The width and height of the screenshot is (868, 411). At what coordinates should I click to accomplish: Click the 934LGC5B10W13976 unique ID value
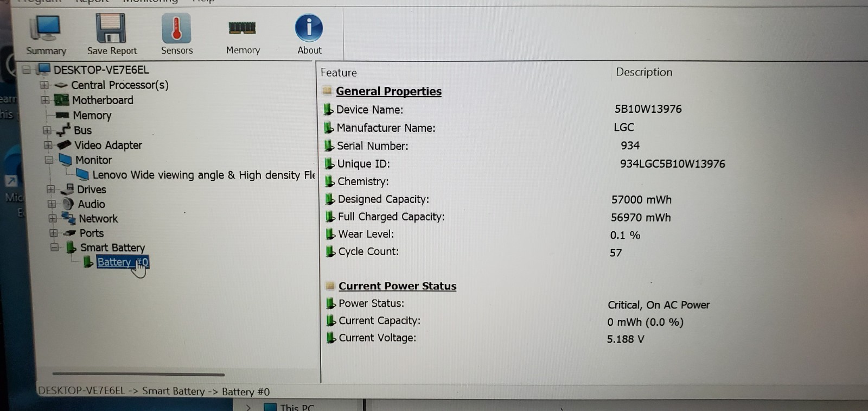click(x=672, y=164)
